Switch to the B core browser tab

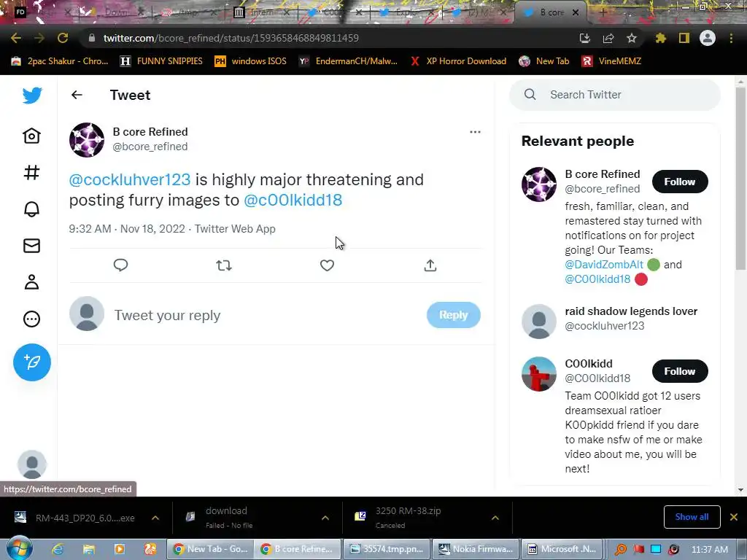pyautogui.click(x=551, y=12)
